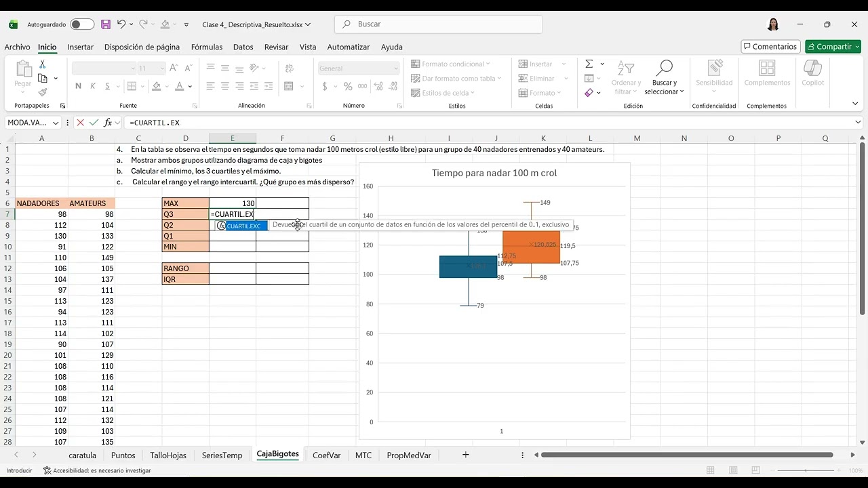This screenshot has width=868, height=488.
Task: Switch to the Insertar ribbon tab
Action: click(x=80, y=47)
